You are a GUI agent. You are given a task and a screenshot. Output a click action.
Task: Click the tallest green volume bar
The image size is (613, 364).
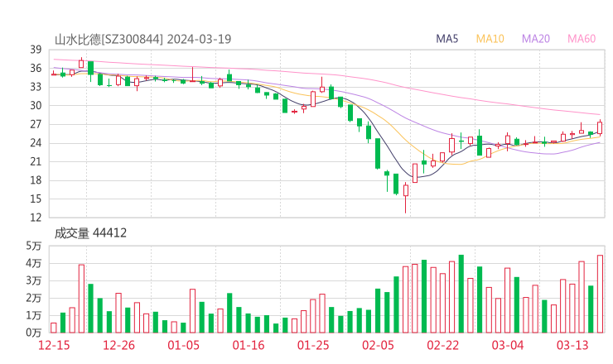461,294
